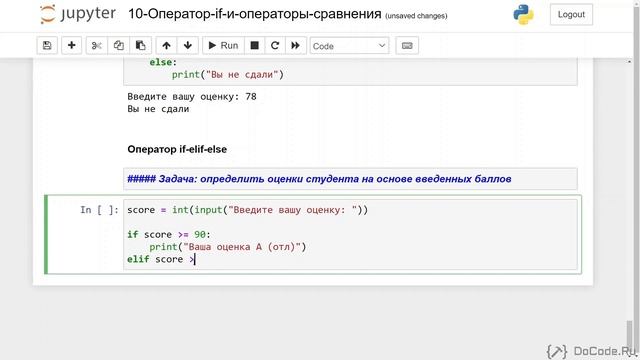The height and width of the screenshot is (360, 640).
Task: Save the notebook with the floppy disk icon
Action: pyautogui.click(x=47, y=45)
